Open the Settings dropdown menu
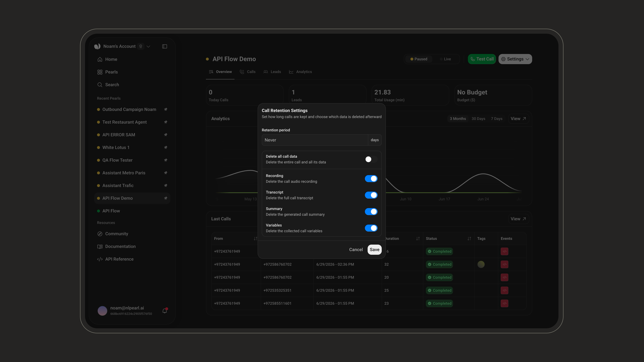Viewport: 644px width, 362px height. 515,59
